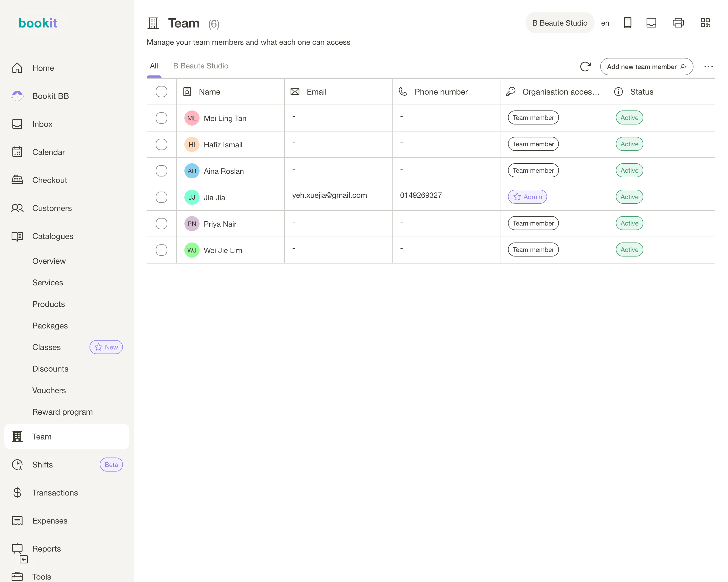Open Reward program under Catalogues
Screen dimensions: 728x582
[63, 412]
